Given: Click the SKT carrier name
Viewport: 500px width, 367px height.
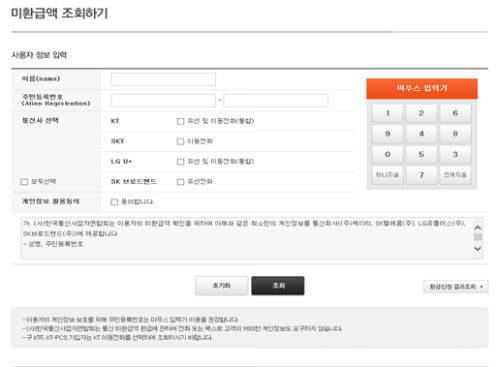Looking at the screenshot, I should (x=117, y=141).
